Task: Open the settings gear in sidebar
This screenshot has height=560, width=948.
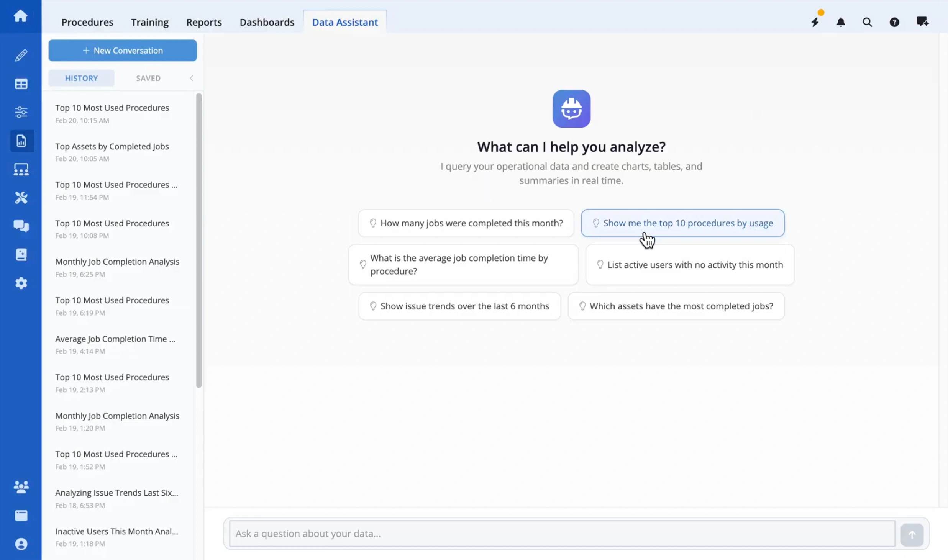Action: pyautogui.click(x=21, y=283)
